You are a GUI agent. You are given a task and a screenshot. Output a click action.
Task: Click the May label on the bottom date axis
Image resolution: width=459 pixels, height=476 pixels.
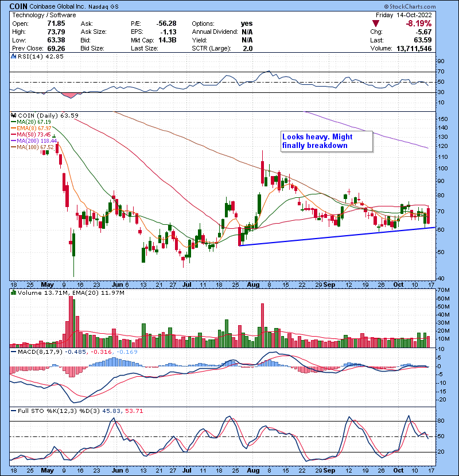point(48,470)
